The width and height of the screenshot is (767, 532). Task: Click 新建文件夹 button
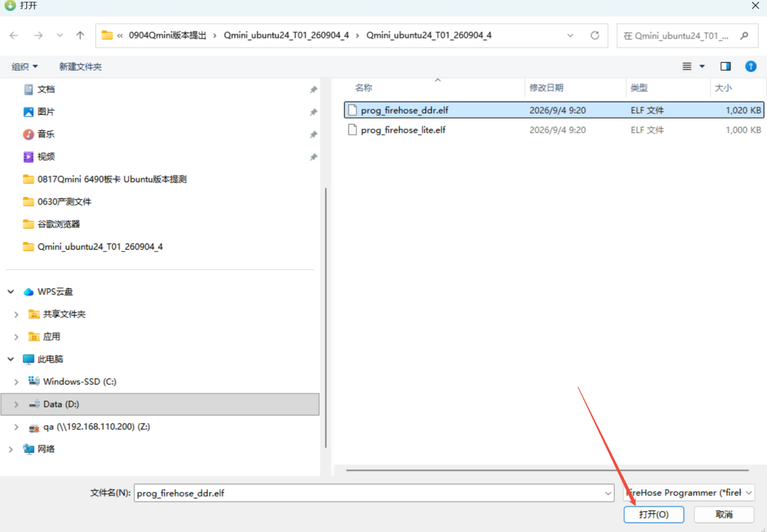(80, 66)
